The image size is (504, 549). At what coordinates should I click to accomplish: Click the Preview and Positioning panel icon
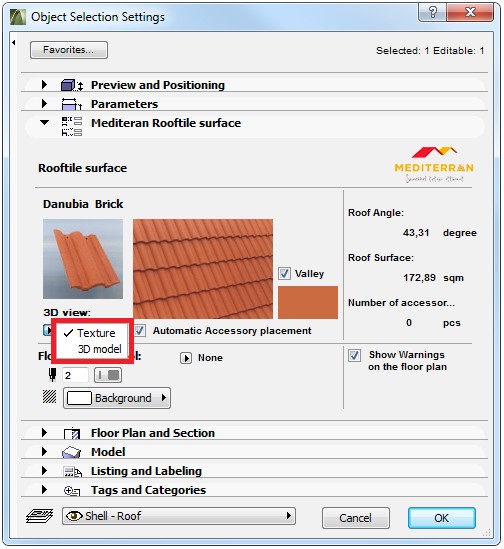[x=72, y=85]
